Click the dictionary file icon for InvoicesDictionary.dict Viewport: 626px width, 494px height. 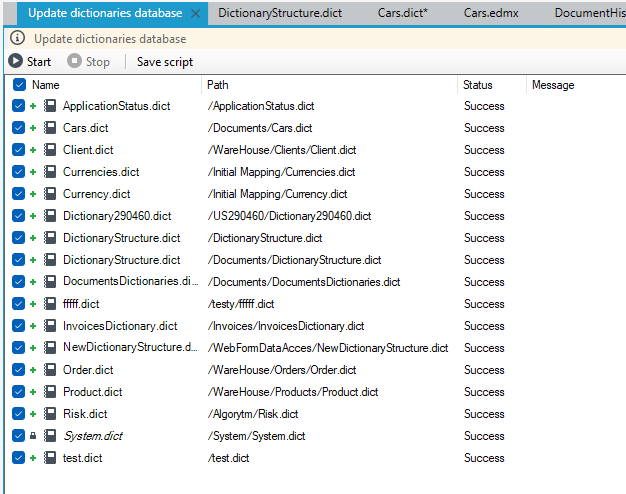[x=50, y=326]
